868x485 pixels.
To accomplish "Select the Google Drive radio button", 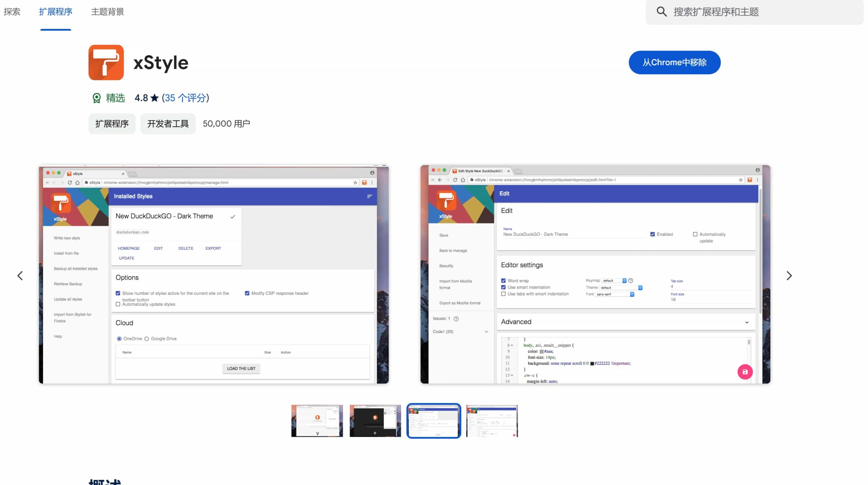I will point(147,339).
